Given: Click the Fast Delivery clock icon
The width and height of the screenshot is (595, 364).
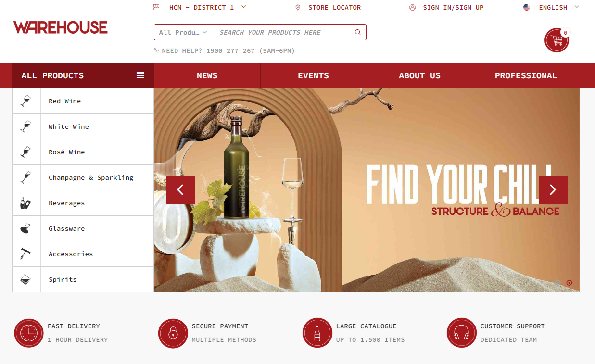Looking at the screenshot, I should [x=29, y=333].
